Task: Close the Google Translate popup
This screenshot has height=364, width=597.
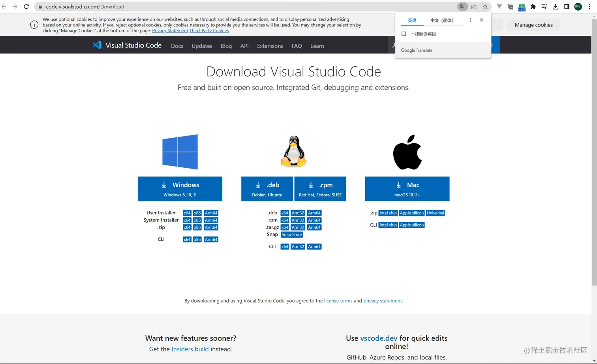Action: [x=481, y=20]
